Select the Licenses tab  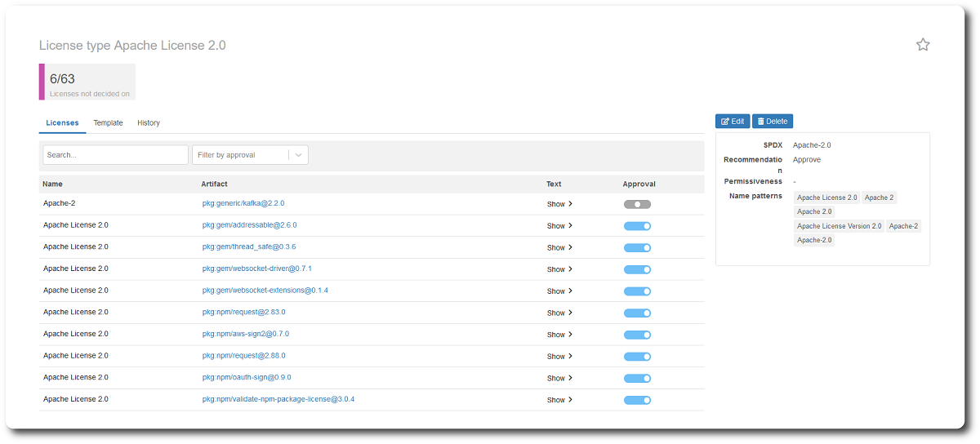(62, 123)
